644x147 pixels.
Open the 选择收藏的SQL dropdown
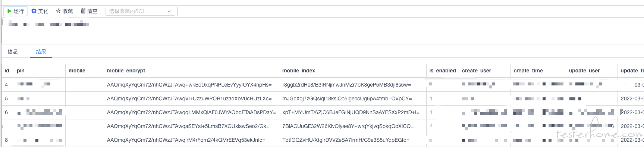[140, 11]
